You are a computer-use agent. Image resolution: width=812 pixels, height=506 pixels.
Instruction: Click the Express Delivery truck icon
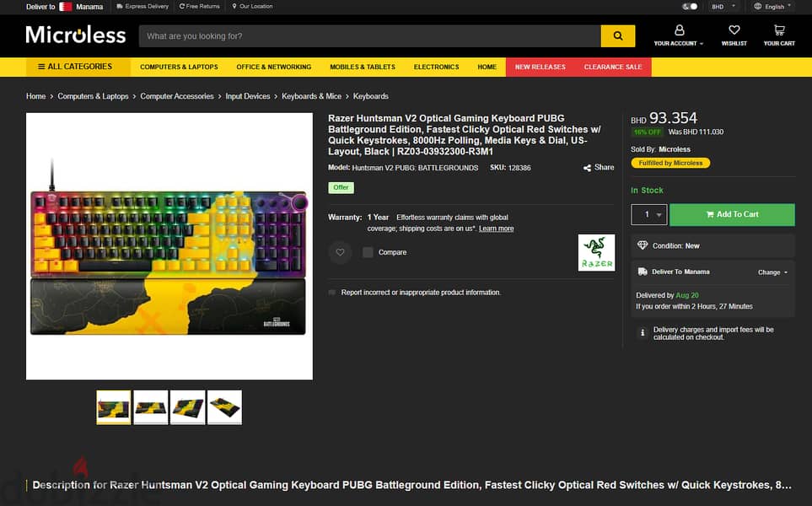tap(120, 7)
